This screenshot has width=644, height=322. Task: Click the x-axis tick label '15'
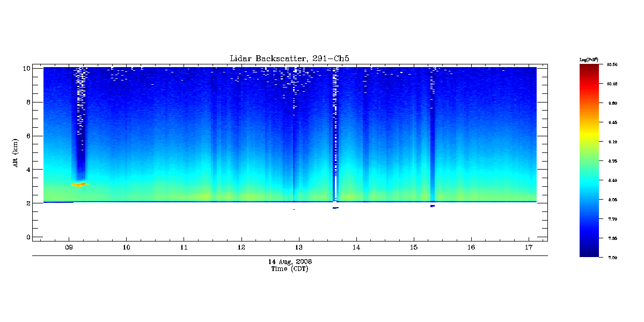[414, 247]
